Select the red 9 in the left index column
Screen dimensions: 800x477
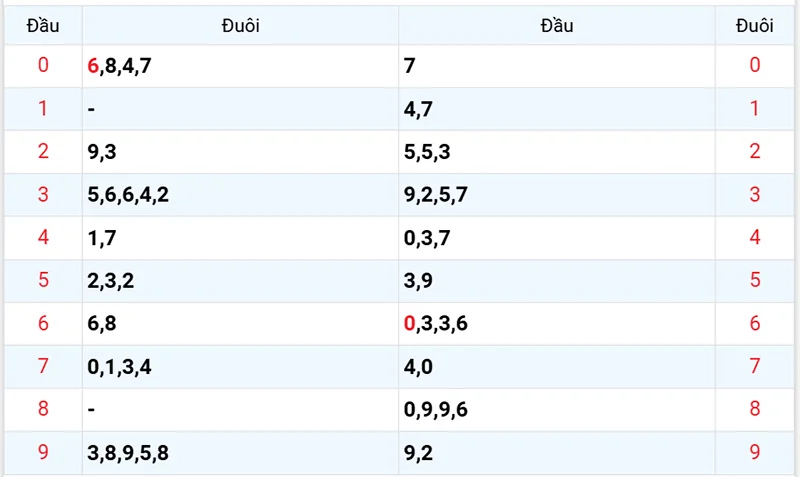tap(42, 453)
